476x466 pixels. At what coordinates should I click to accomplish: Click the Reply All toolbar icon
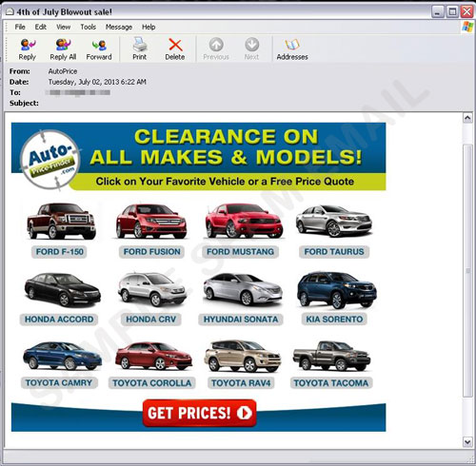[x=63, y=49]
